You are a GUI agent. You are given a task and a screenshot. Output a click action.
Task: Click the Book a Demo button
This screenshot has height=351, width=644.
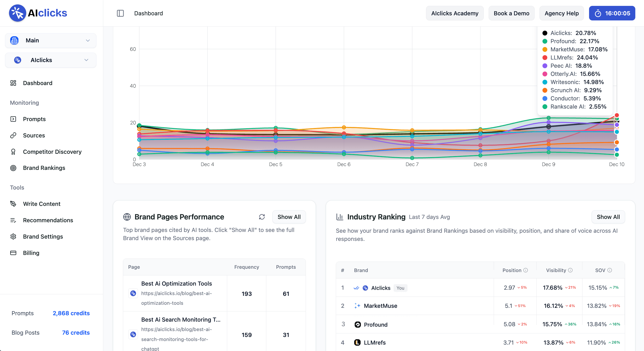(511, 13)
